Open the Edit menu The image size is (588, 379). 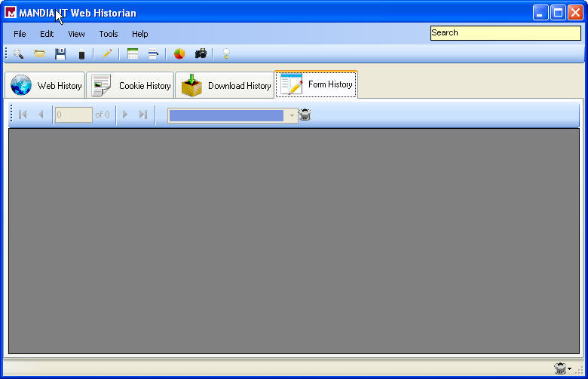coord(47,34)
